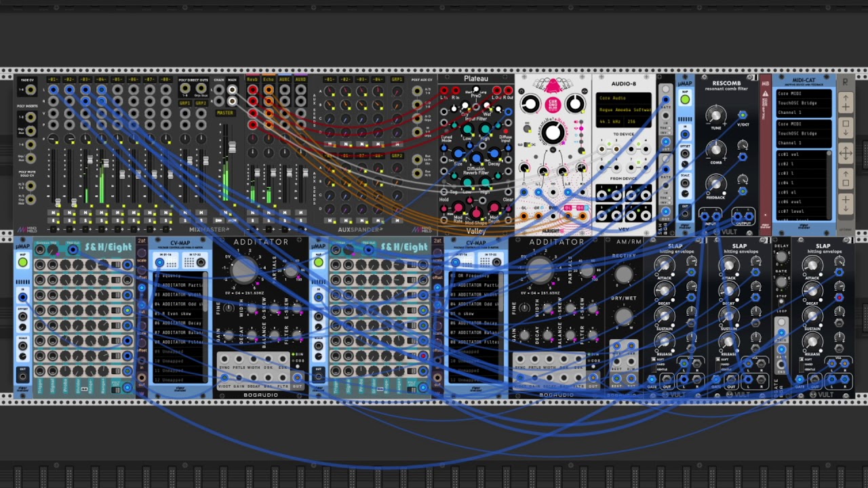Click the plus-over-down-arrow icon beside MIDI-CAT
868x488 pixels.
(846, 203)
